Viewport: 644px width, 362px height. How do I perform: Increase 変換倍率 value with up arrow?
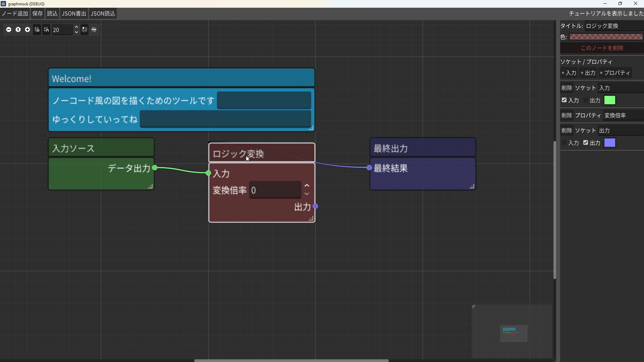(307, 186)
